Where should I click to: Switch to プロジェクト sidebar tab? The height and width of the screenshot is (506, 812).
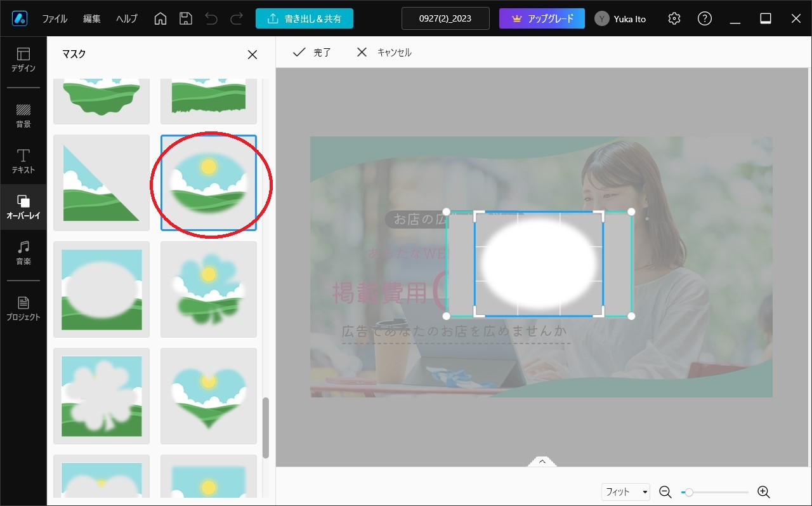23,309
